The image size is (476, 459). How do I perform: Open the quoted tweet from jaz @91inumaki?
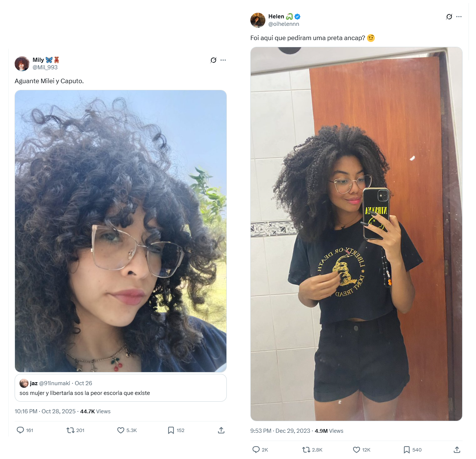point(121,388)
